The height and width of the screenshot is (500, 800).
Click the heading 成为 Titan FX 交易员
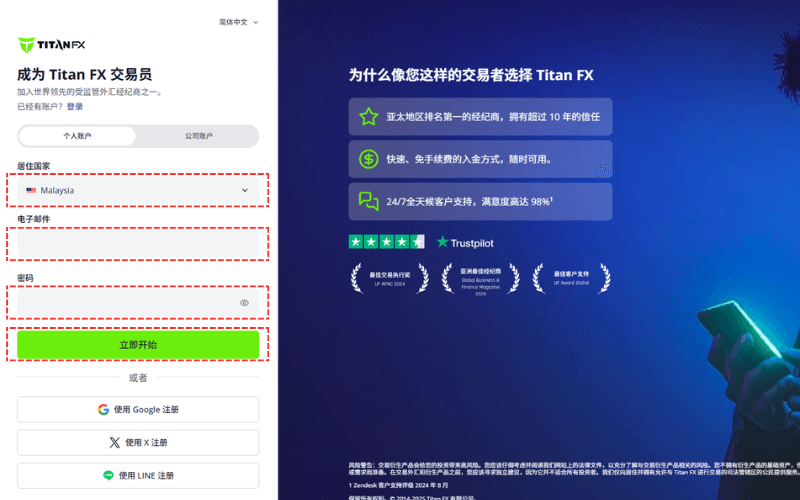pyautogui.click(x=85, y=74)
